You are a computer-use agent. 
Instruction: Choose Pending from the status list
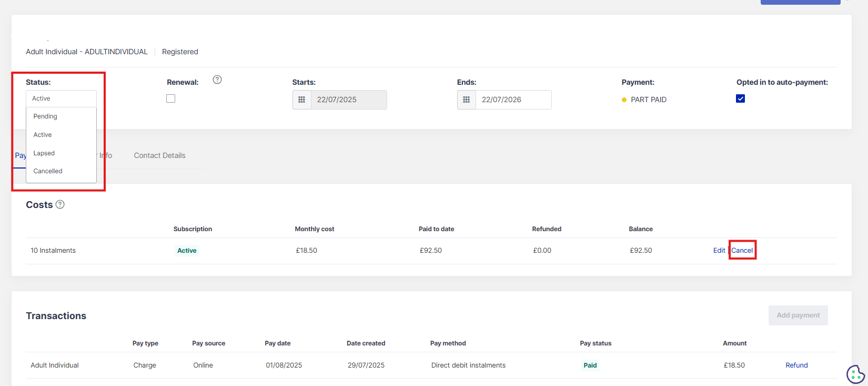pos(45,116)
